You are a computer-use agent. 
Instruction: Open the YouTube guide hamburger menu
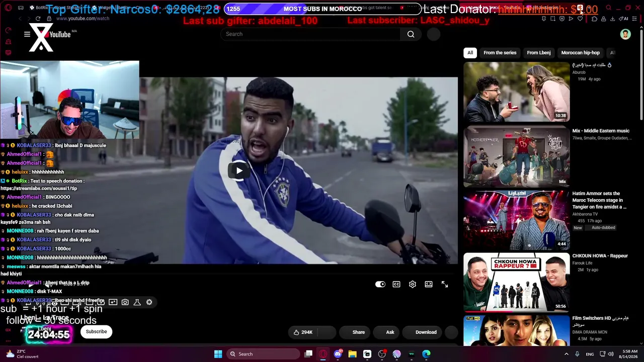point(27,34)
